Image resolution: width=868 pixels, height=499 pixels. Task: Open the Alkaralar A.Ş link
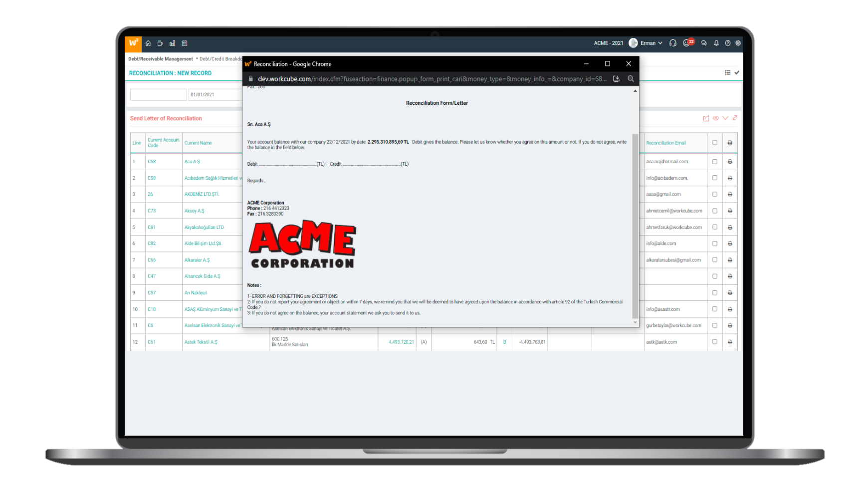[197, 260]
